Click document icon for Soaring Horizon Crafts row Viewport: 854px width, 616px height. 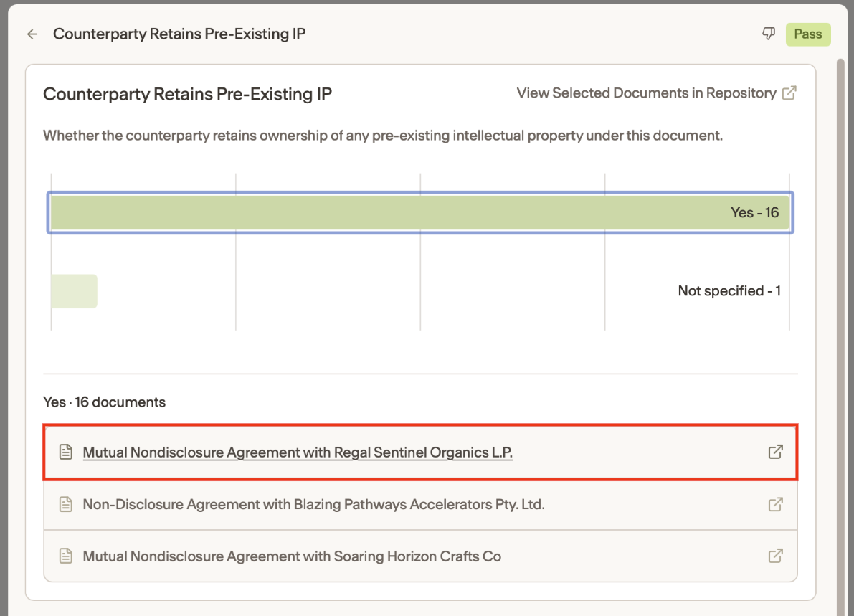coord(66,556)
